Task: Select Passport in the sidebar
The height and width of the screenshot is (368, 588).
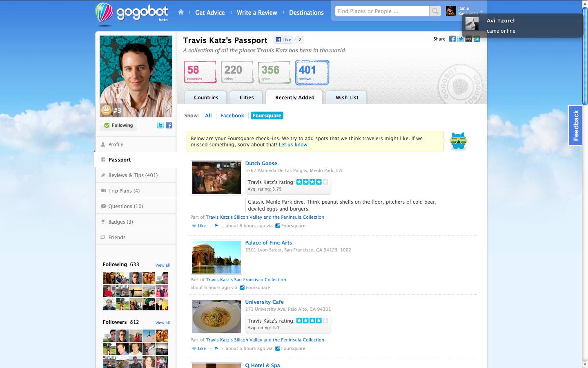Action: pyautogui.click(x=136, y=159)
